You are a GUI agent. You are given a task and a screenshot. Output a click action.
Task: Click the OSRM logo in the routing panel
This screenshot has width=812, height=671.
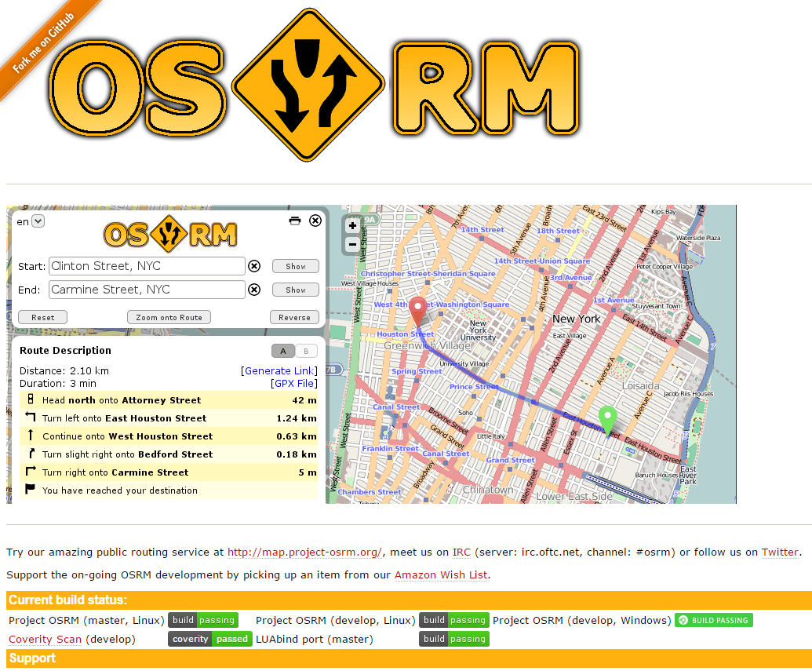167,234
